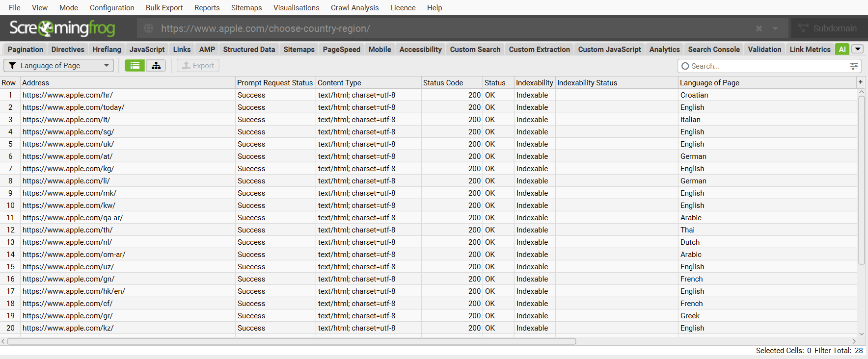Sort by Prompt Request Status column header
The width and height of the screenshot is (868, 359).
[275, 83]
